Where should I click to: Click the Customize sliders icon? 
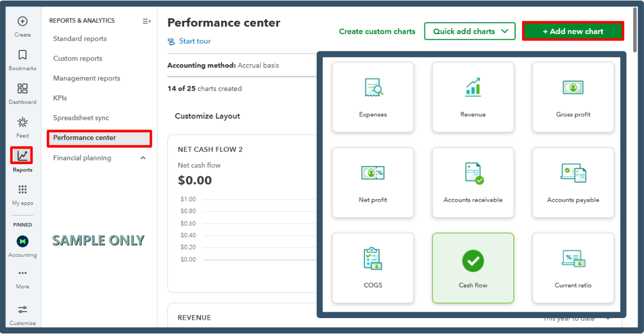pyautogui.click(x=22, y=310)
